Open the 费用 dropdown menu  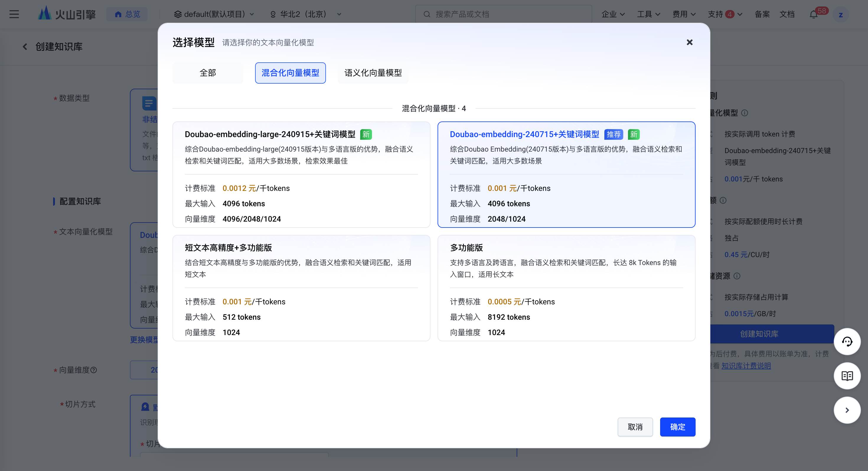pos(684,14)
